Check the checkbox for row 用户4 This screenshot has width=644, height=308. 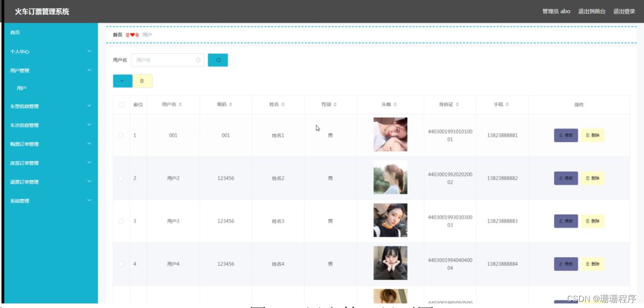[x=121, y=264]
